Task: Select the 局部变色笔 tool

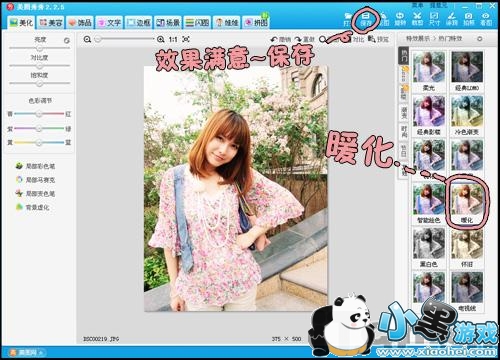Action: click(x=36, y=193)
